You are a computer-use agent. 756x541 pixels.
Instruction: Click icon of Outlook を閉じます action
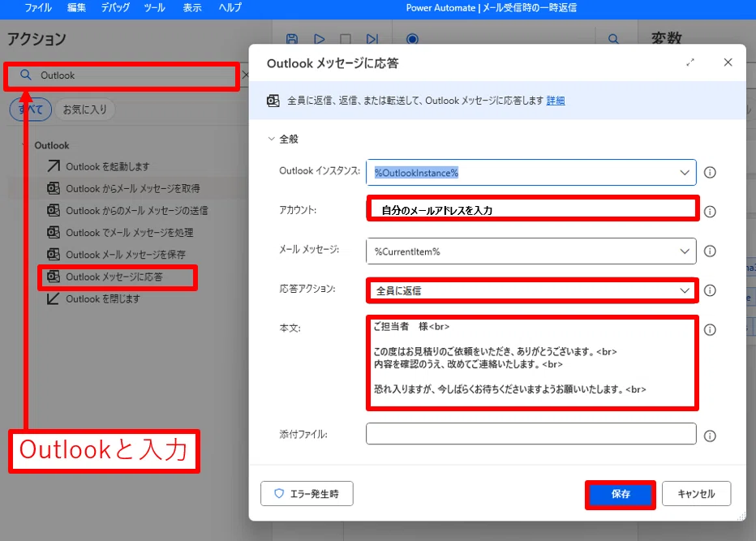[x=53, y=298]
